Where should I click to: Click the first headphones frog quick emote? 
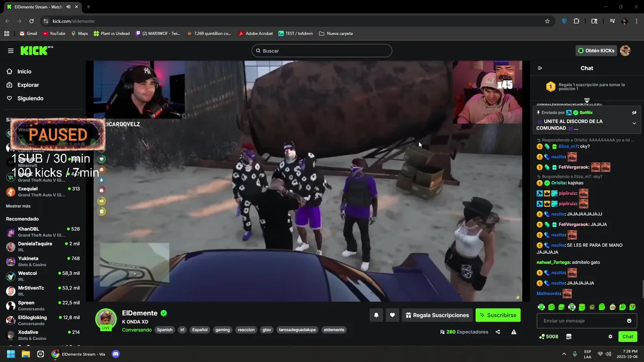click(541, 307)
